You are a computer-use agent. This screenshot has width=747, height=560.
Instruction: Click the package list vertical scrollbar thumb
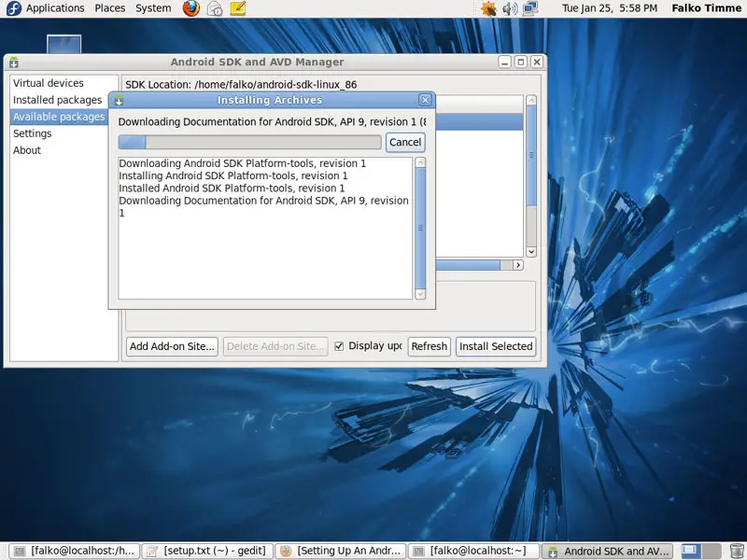point(531,156)
